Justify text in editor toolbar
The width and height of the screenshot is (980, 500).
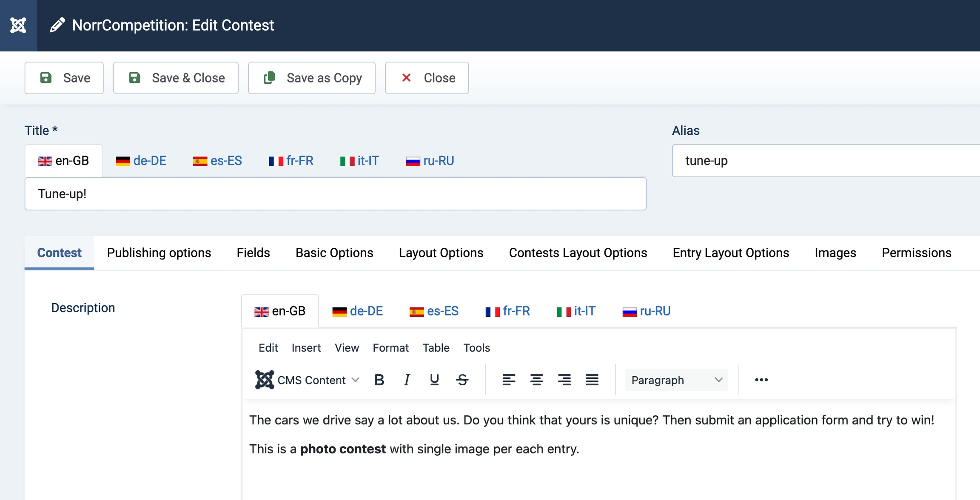tap(592, 380)
